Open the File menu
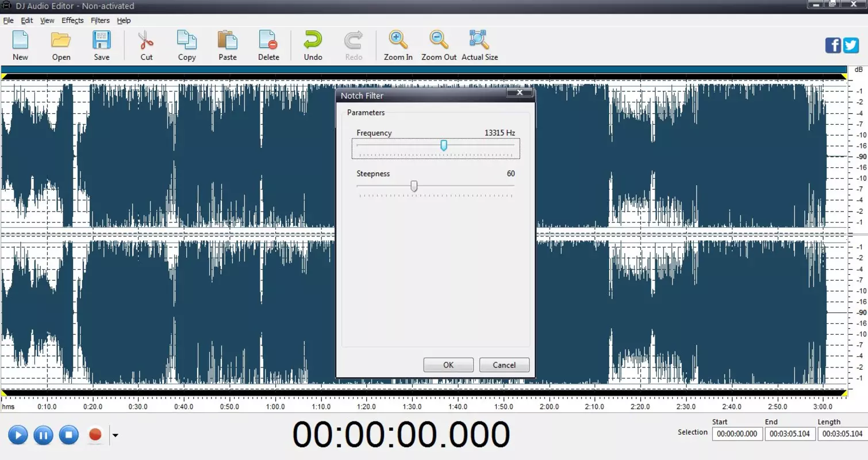The image size is (868, 460). tap(9, 21)
